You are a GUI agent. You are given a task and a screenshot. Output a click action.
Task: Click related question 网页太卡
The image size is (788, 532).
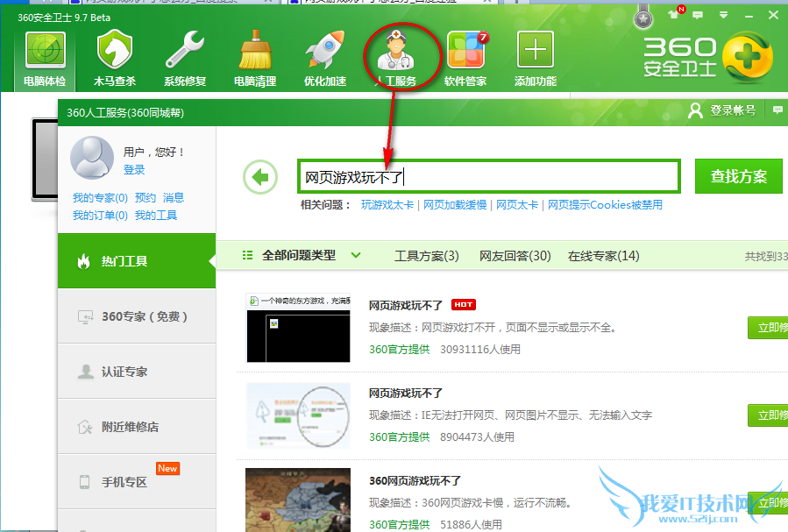click(x=517, y=205)
